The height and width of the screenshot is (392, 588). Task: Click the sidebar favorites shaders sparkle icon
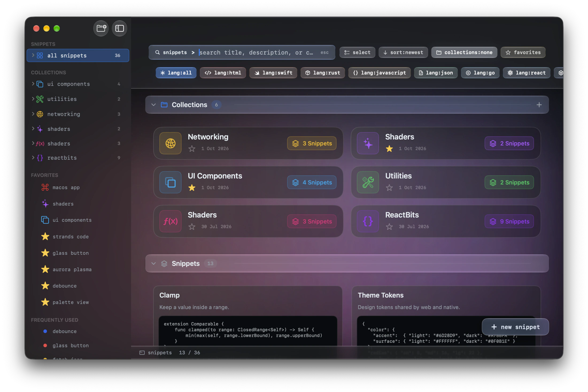click(x=45, y=204)
